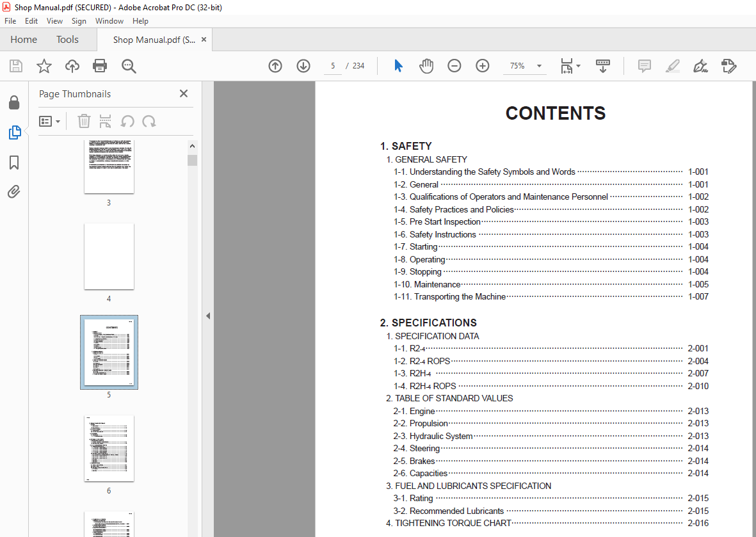Open the File menu
This screenshot has height=537, width=756.
tap(10, 21)
